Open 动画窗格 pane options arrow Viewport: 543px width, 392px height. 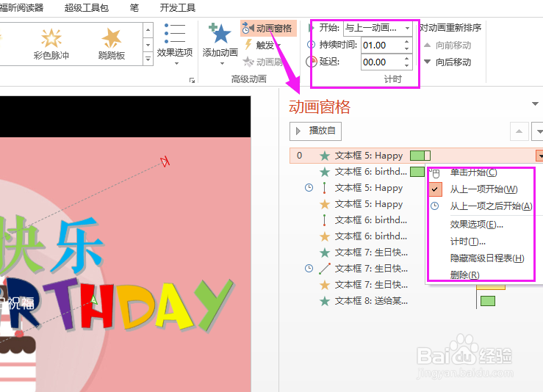535,104
